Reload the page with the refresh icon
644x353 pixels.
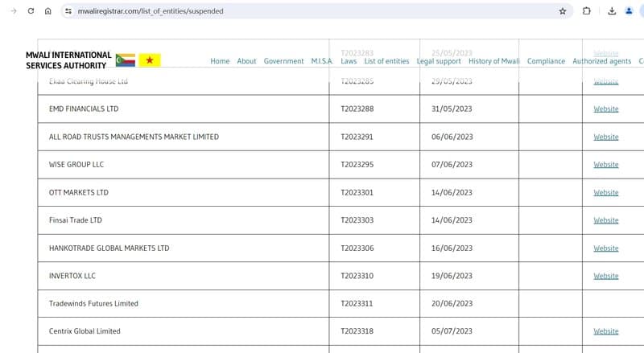pos(31,11)
